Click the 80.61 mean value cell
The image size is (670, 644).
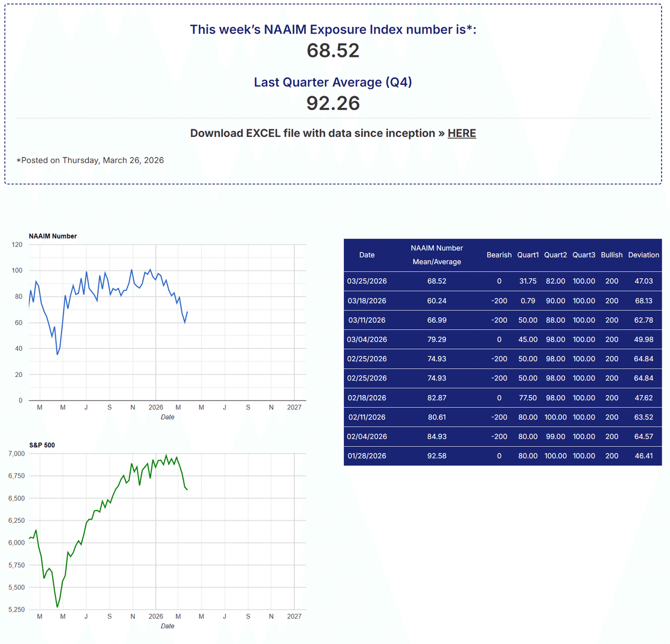click(437, 417)
